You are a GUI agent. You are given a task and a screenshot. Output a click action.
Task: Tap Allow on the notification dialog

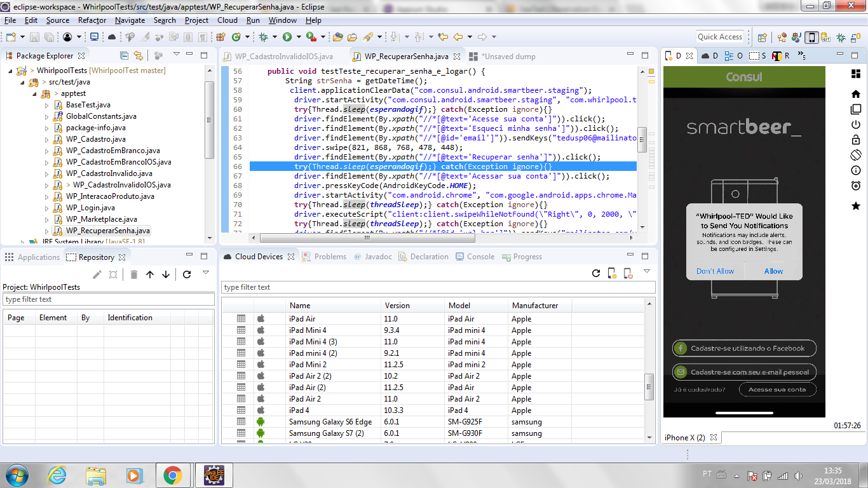773,271
